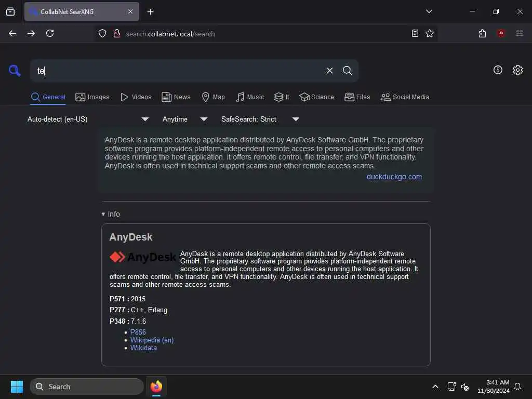
Task: Clear the search query with the X icon
Action: 329,71
